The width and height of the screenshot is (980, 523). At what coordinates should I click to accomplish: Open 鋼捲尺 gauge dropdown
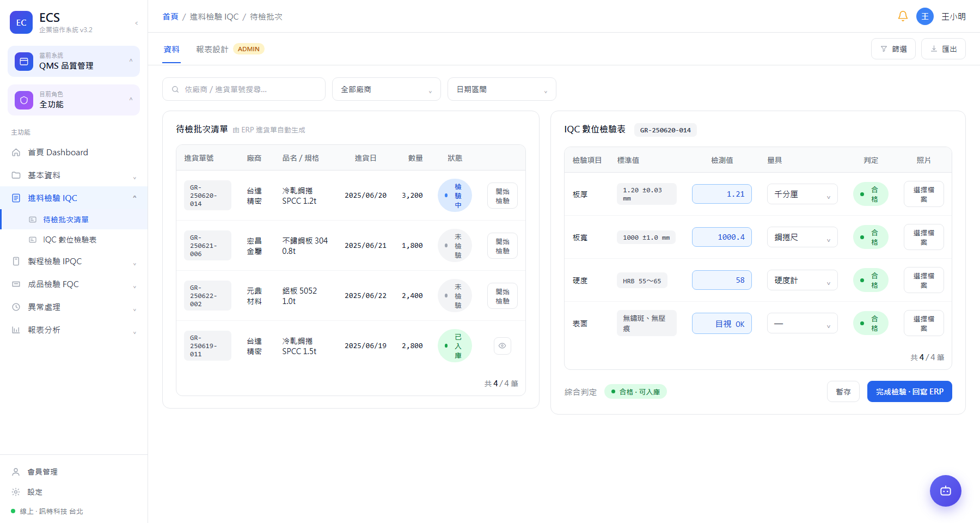(x=803, y=237)
